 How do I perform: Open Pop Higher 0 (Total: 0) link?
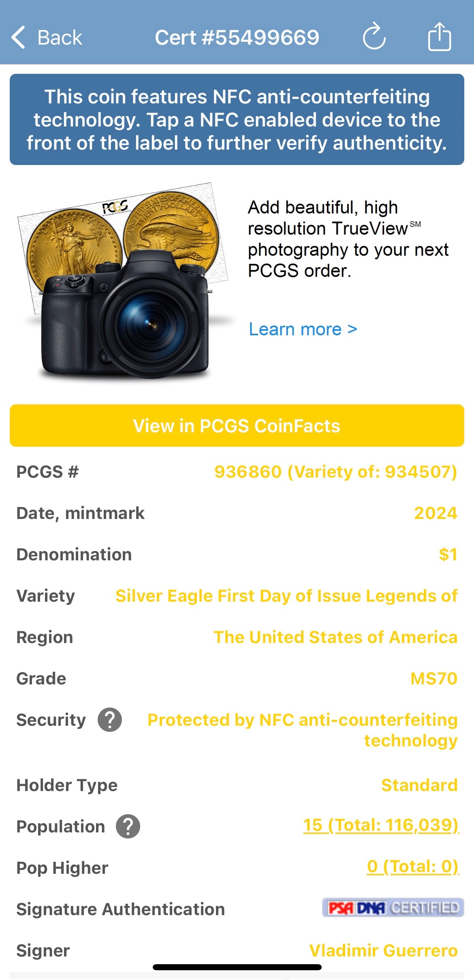pos(412,866)
